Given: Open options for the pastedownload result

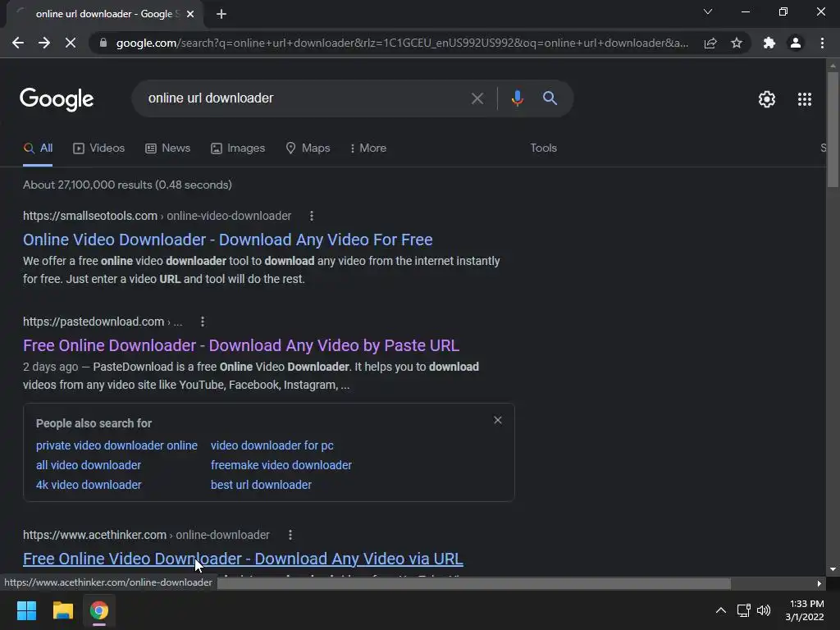Looking at the screenshot, I should (202, 322).
